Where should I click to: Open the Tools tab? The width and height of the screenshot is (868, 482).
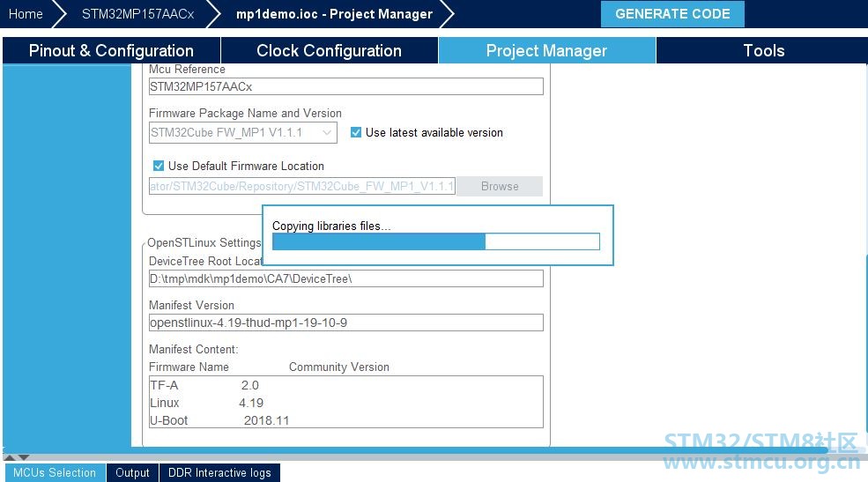(x=763, y=50)
